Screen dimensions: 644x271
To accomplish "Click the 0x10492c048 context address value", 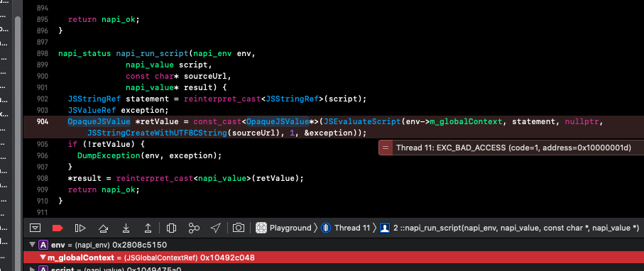I will (x=227, y=258).
